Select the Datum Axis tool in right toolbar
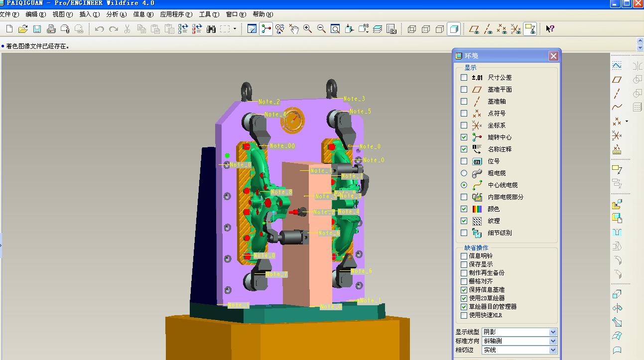 (x=617, y=93)
